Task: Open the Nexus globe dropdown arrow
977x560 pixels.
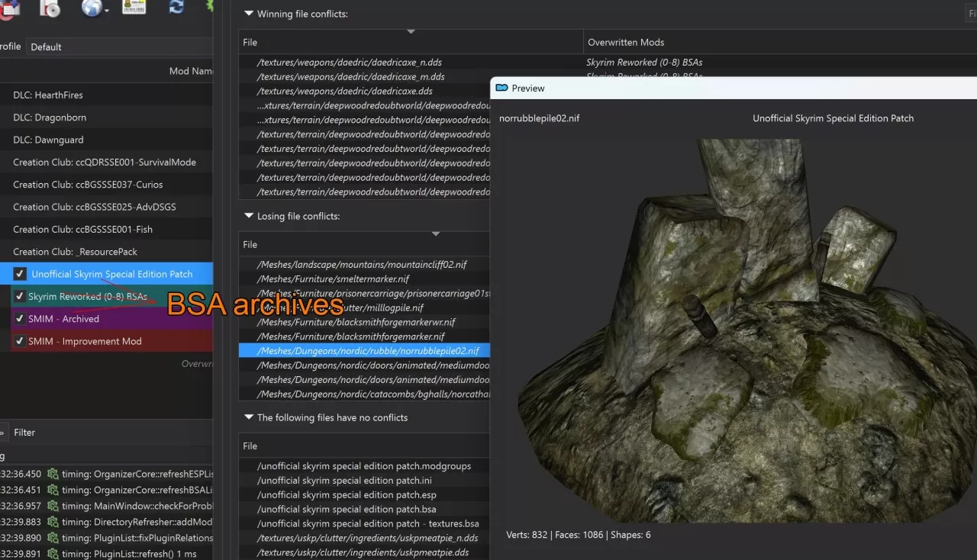Action: 106,11
